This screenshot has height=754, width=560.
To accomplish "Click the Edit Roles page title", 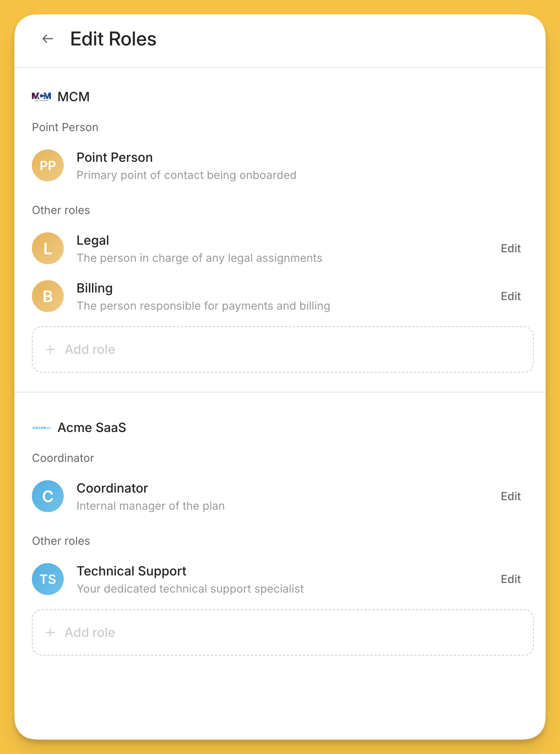I will [x=113, y=39].
